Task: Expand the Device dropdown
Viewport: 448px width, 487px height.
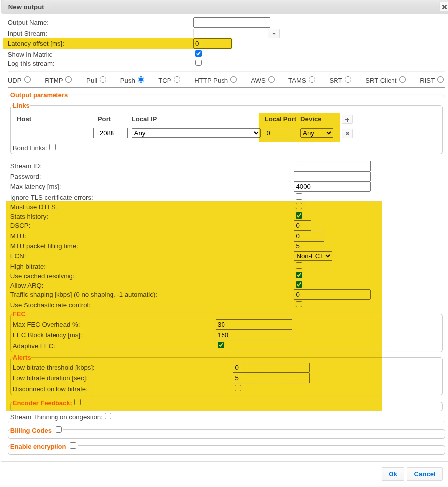Action: coord(316,133)
